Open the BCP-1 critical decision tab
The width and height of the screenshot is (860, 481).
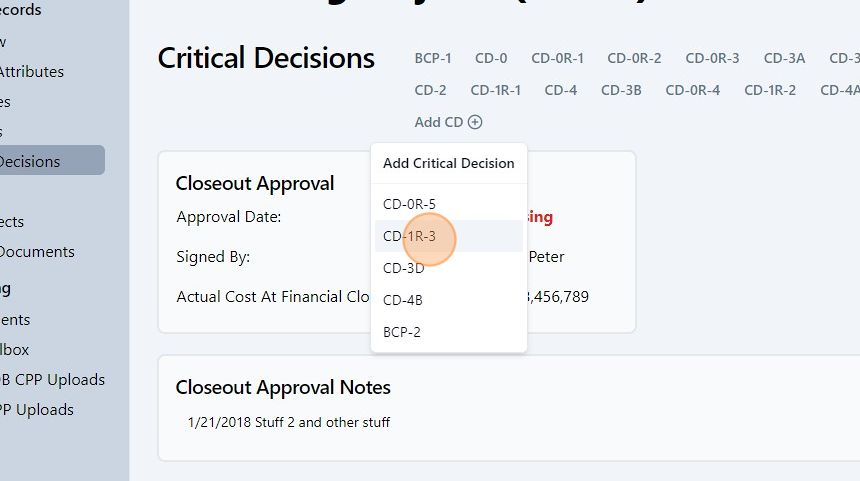tap(433, 58)
